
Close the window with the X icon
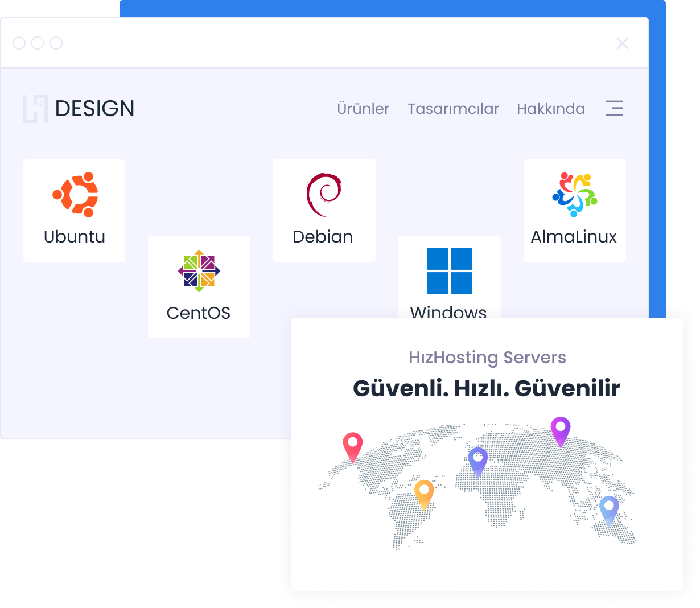[623, 43]
